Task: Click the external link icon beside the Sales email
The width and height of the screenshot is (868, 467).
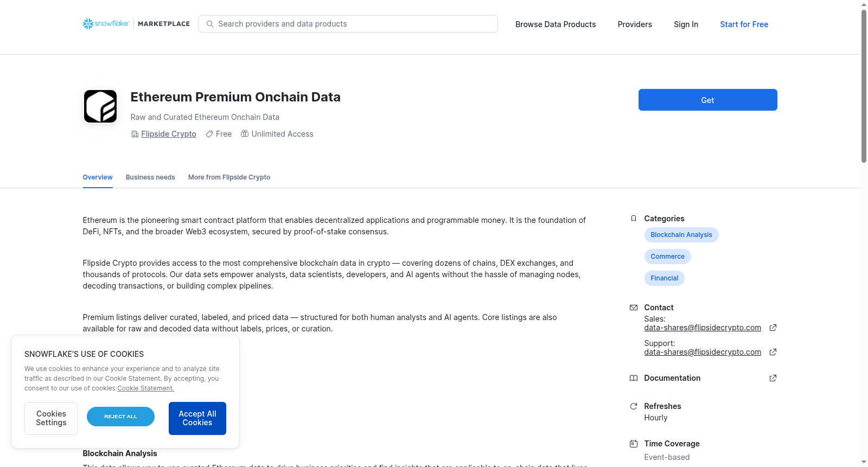Action: pyautogui.click(x=773, y=328)
